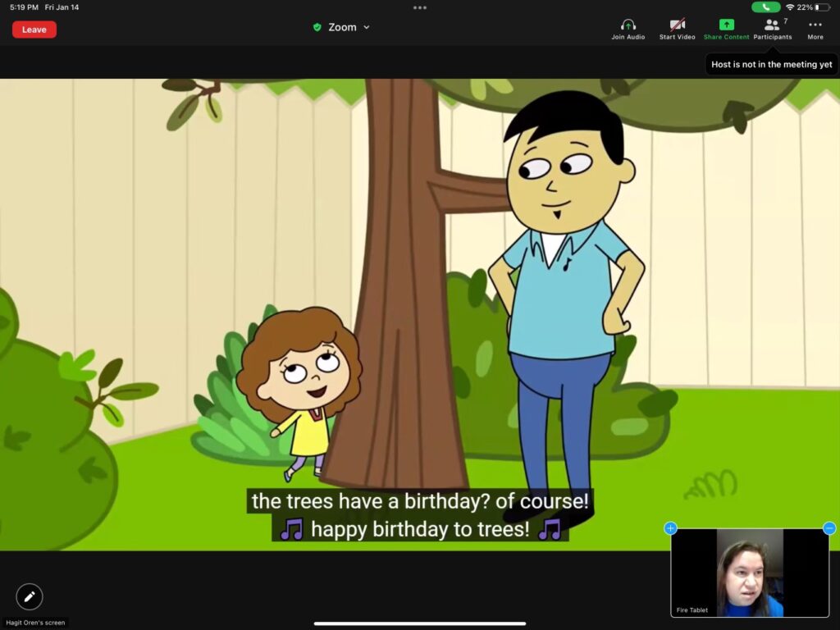Open the Participants panel

773,30
